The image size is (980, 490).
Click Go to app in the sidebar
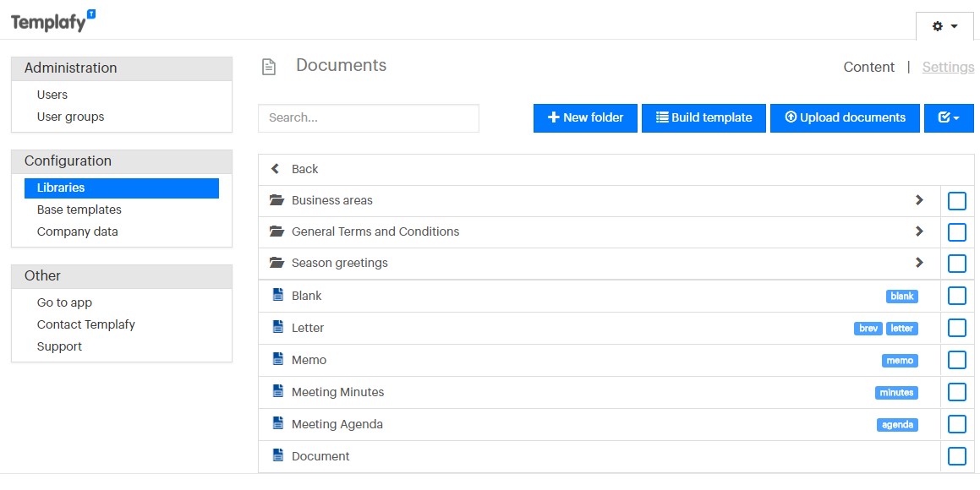pos(64,302)
